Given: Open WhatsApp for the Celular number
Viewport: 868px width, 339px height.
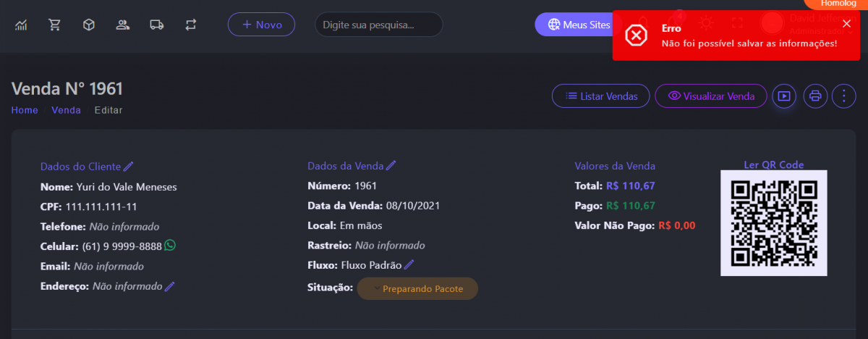Looking at the screenshot, I should 170,246.
